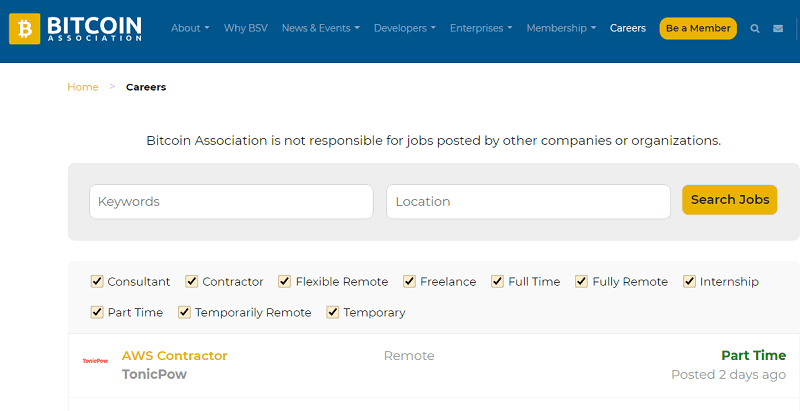Uncheck the Part Time checkbox
The width and height of the screenshot is (800, 411).
(x=97, y=312)
